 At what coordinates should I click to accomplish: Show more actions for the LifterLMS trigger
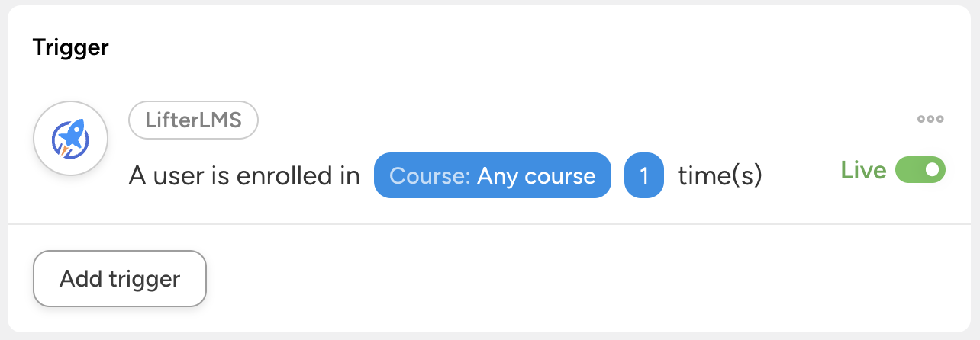point(930,119)
